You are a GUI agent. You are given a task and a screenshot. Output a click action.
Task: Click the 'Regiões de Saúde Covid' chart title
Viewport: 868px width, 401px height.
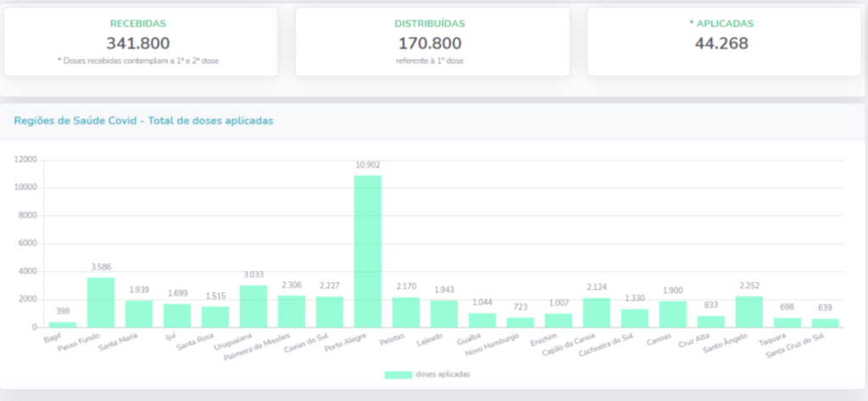(143, 121)
